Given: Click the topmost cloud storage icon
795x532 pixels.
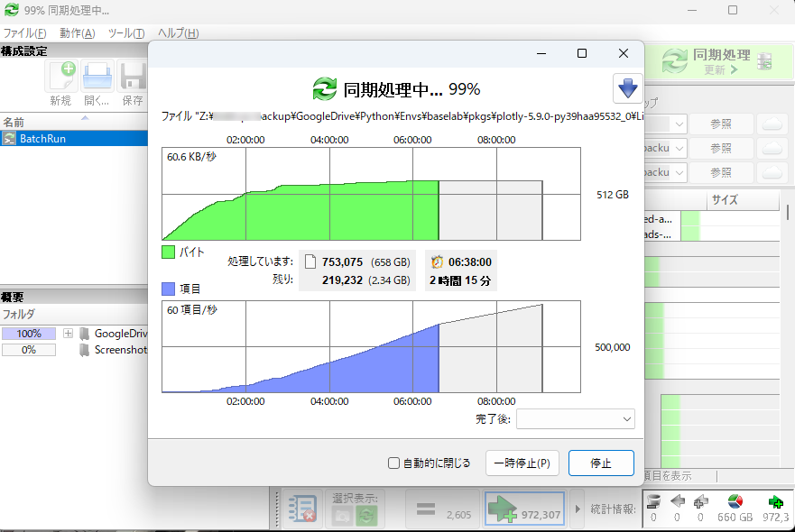Looking at the screenshot, I should tap(772, 124).
